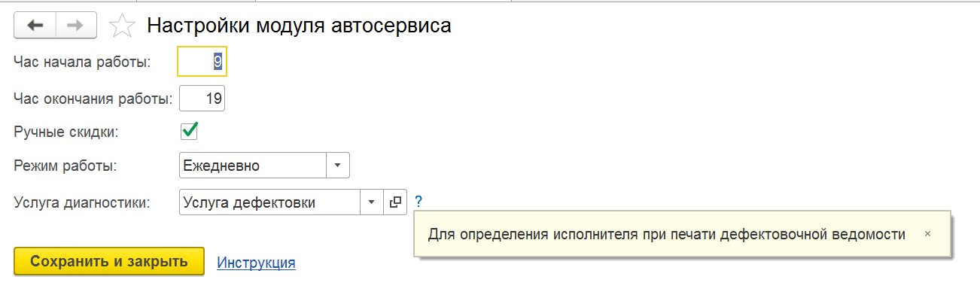This screenshot has width=980, height=307.
Task: Click the Ежедневно combo box value
Action: (x=253, y=165)
